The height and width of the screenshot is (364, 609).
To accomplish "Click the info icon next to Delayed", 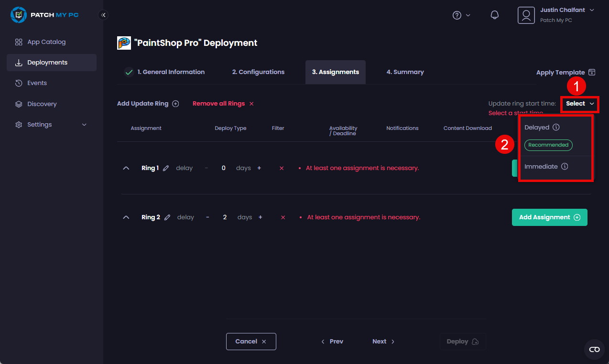I will click(x=556, y=127).
